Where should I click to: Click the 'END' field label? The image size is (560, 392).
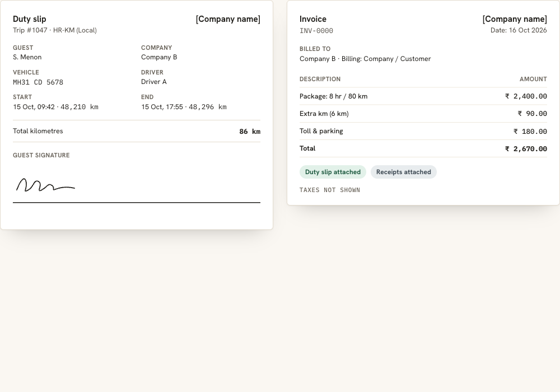(147, 97)
